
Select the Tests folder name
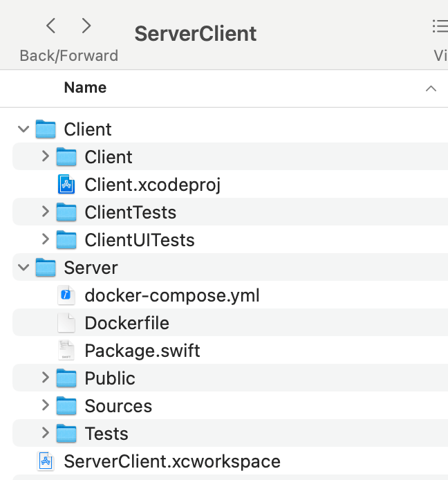106,434
